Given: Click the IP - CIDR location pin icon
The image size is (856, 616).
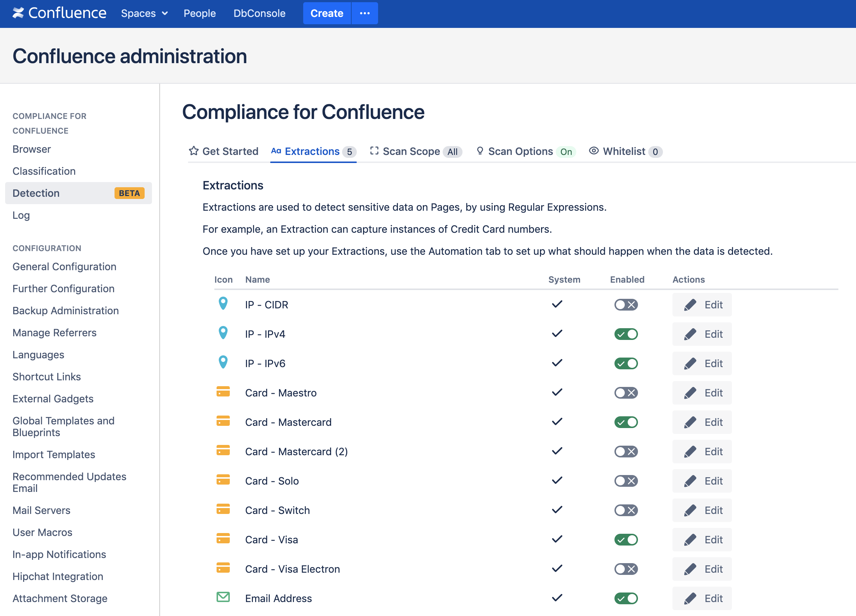Looking at the screenshot, I should [x=223, y=304].
